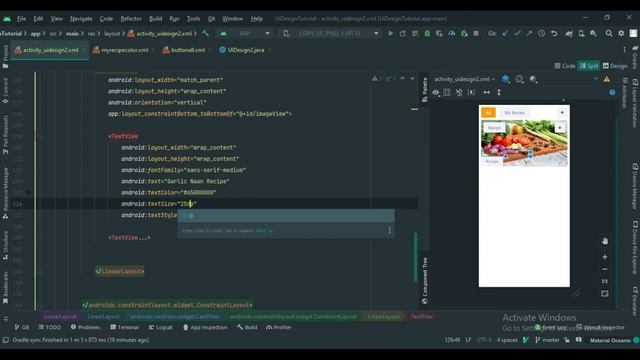Open Component Tree side panel tab
The image size is (640, 360).
(x=425, y=281)
